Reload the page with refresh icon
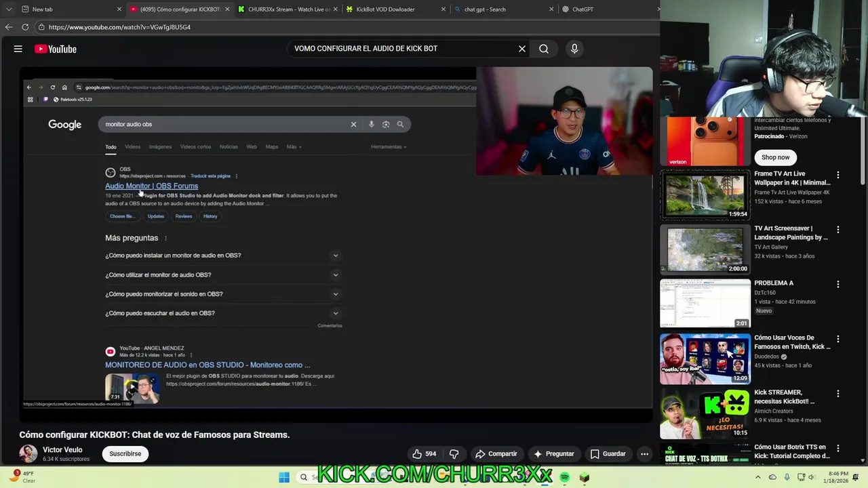Image resolution: width=868 pixels, height=488 pixels. click(25, 27)
